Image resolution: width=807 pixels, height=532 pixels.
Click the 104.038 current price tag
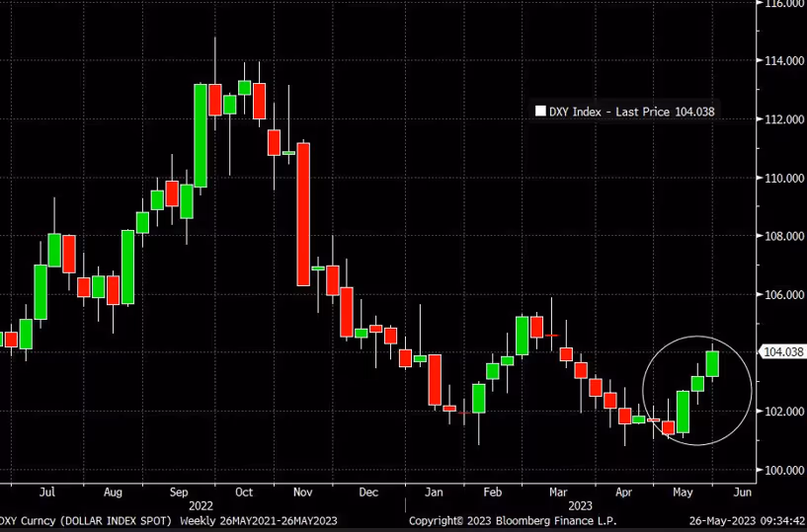coord(783,352)
